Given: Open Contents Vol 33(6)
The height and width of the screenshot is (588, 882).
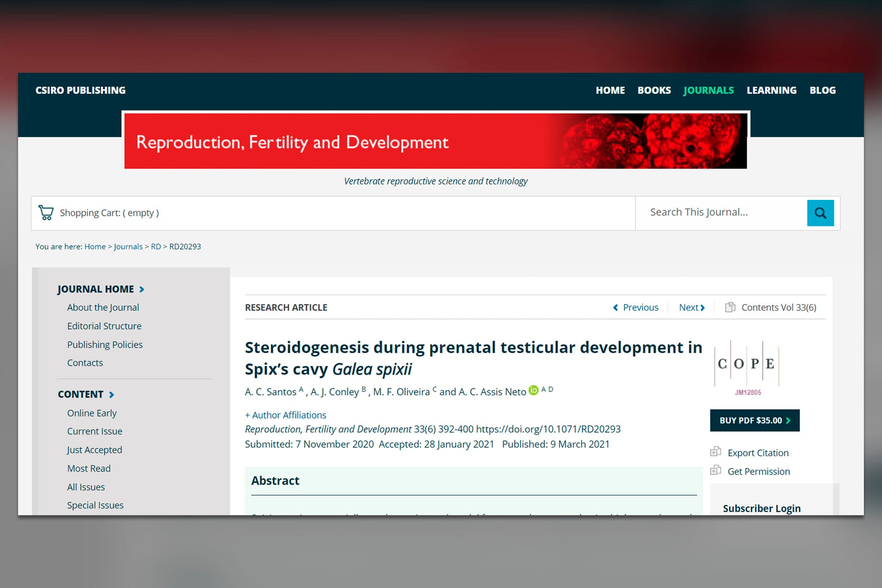Looking at the screenshot, I should click(779, 308).
